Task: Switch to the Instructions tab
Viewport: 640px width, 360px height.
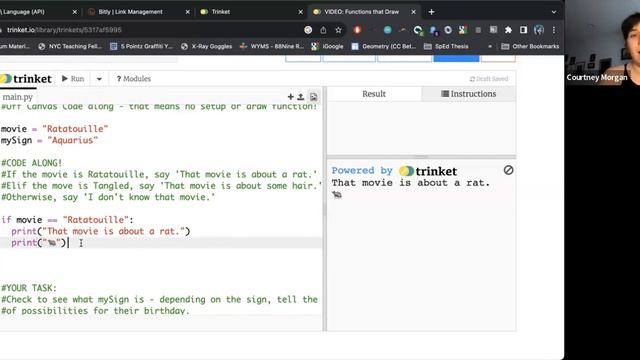Action: tap(469, 94)
